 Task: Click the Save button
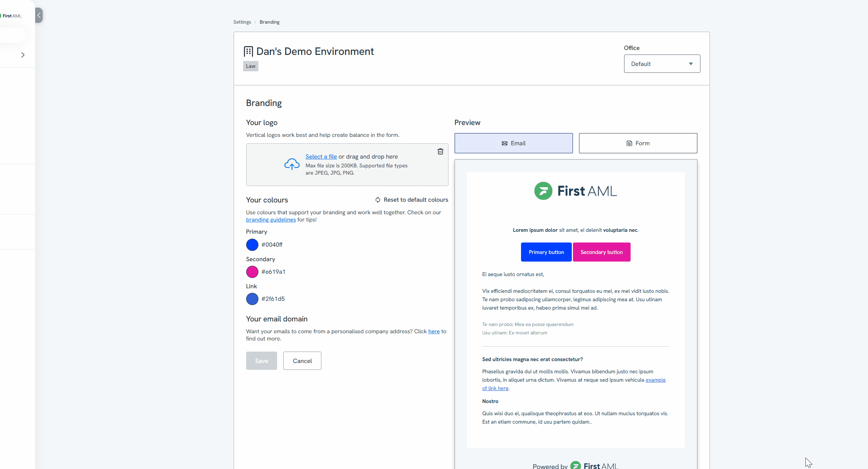pos(261,361)
